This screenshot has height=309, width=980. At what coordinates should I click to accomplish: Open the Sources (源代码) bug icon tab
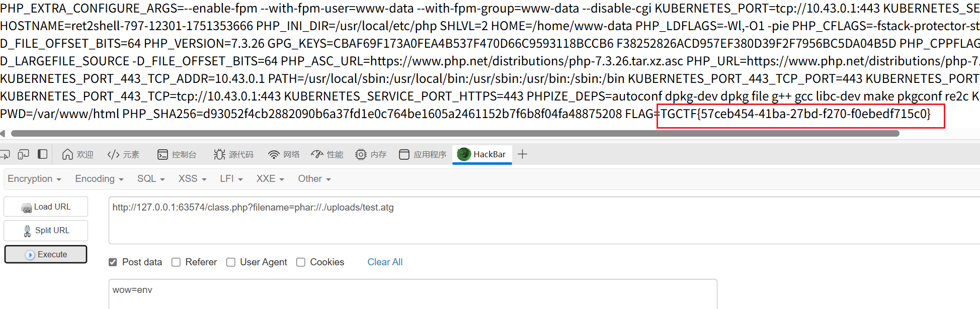coord(233,154)
